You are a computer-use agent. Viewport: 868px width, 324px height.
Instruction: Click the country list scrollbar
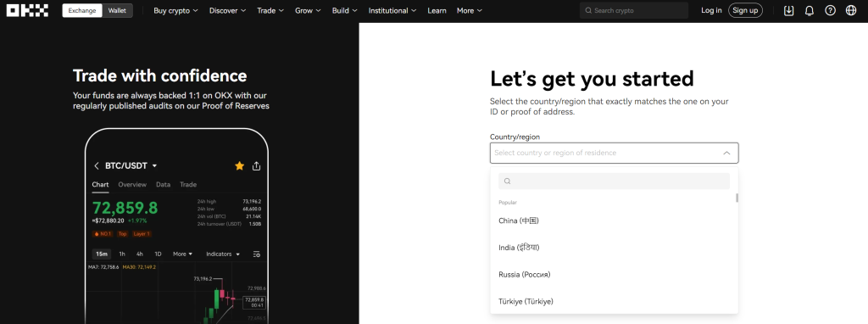pos(737,198)
